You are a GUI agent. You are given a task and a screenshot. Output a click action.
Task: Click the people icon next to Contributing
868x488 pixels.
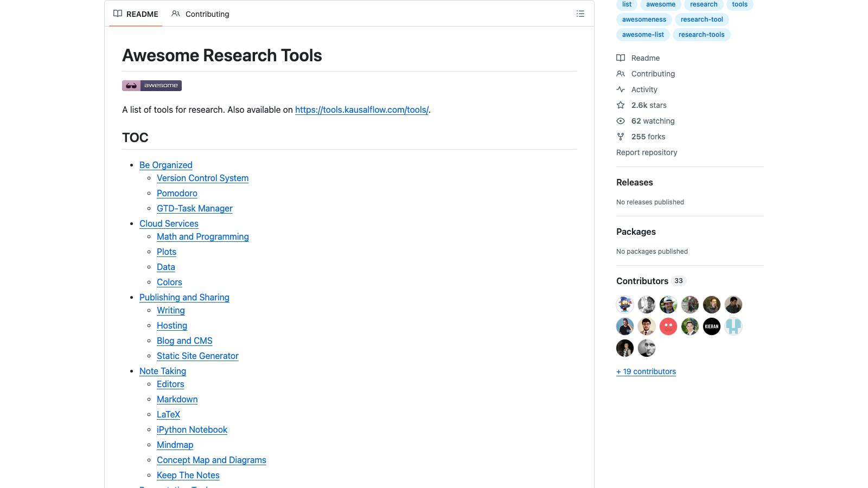[x=175, y=14]
